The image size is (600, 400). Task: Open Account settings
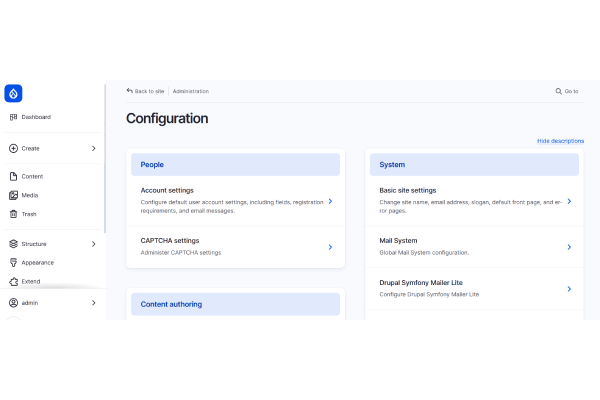point(167,190)
